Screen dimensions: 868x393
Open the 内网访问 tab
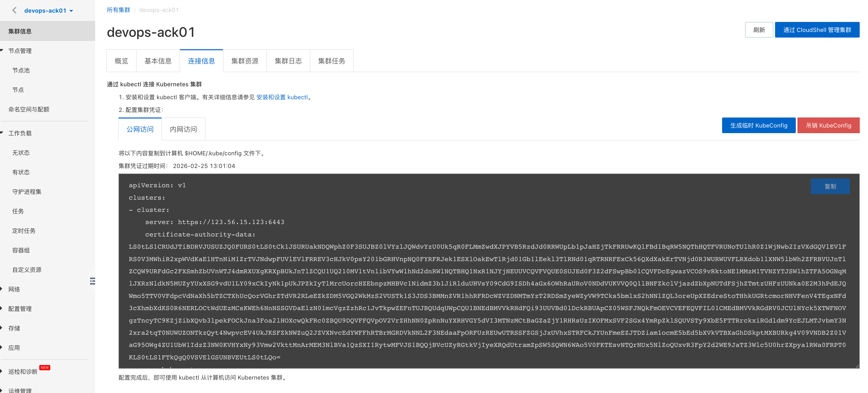183,129
